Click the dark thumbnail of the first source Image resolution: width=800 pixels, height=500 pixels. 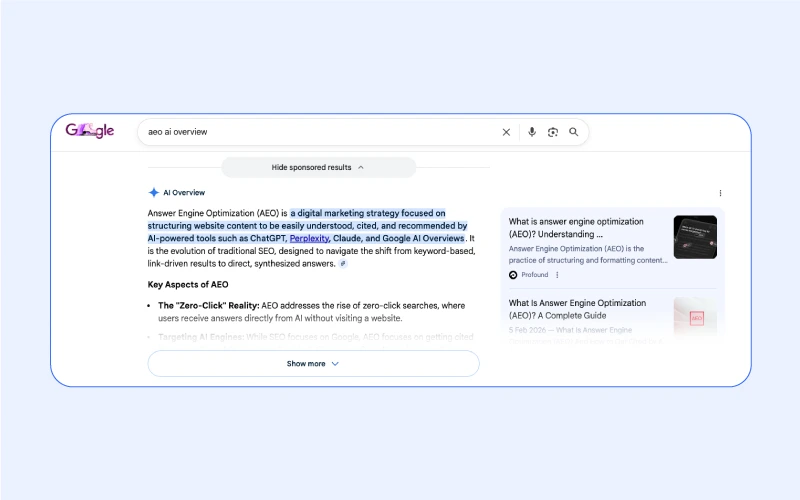695,237
